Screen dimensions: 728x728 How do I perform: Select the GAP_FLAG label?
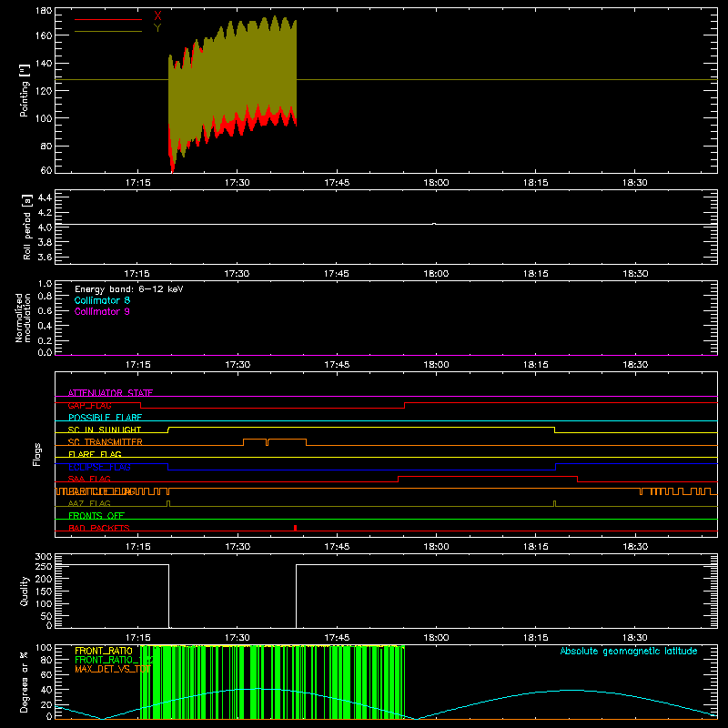(x=89, y=405)
